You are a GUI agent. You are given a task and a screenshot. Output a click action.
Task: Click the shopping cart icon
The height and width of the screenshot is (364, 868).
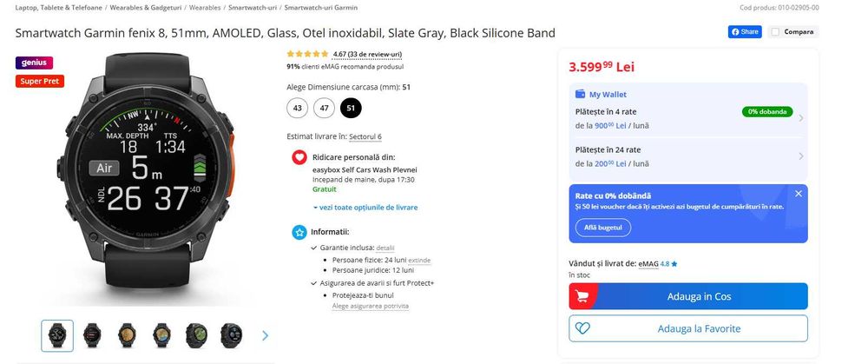point(581,296)
